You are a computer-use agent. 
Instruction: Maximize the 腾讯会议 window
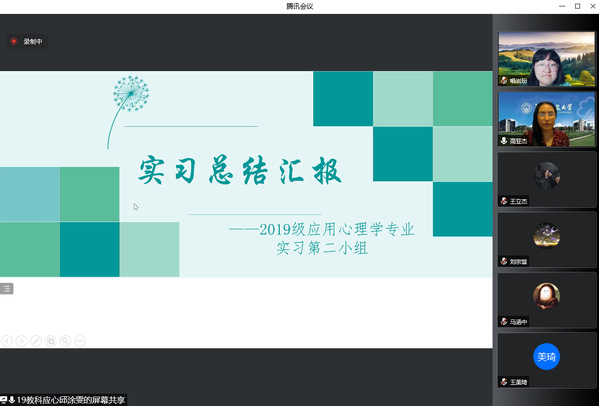(x=577, y=6)
